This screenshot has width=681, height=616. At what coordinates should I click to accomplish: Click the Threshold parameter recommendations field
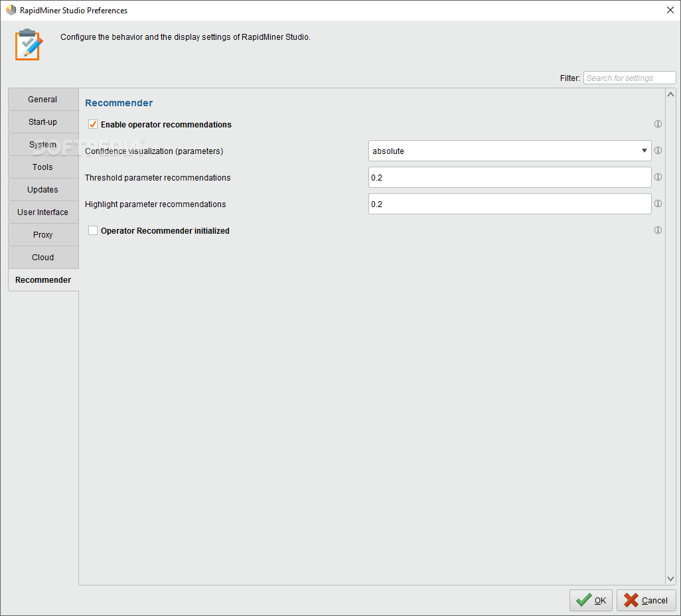point(510,177)
